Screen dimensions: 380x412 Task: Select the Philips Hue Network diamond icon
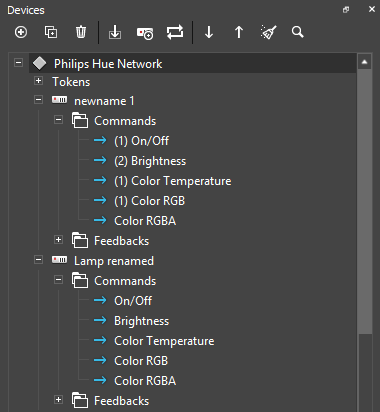40,63
